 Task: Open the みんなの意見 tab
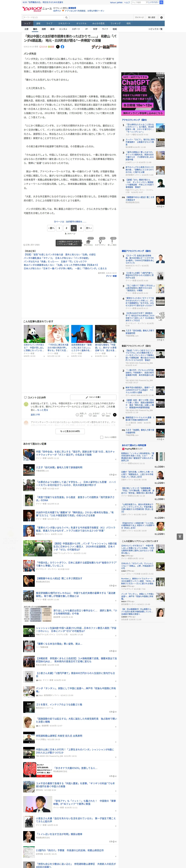99,23
